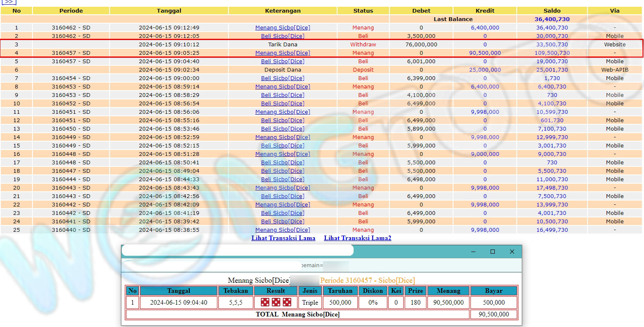Open Beli Sicbo[Dice] link in row 5
The height and width of the screenshot is (327, 644).
pos(282,62)
